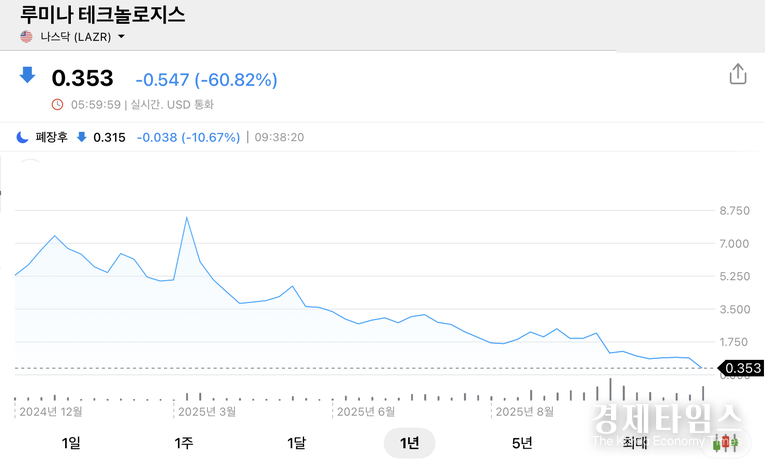The width and height of the screenshot is (765, 471).
Task: Select the 1일 time range
Action: coord(70,443)
